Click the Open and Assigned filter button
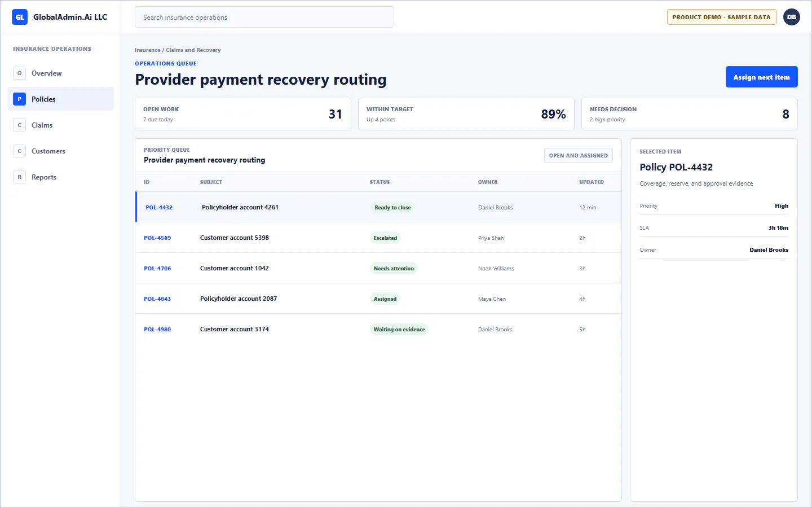 578,156
